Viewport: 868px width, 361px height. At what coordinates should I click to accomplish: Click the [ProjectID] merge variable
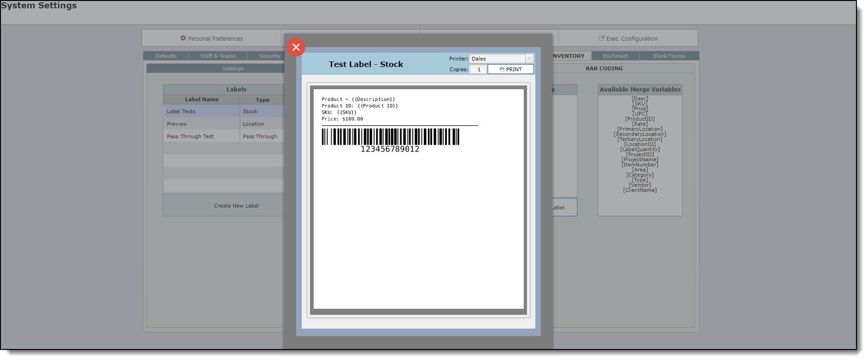(x=640, y=154)
